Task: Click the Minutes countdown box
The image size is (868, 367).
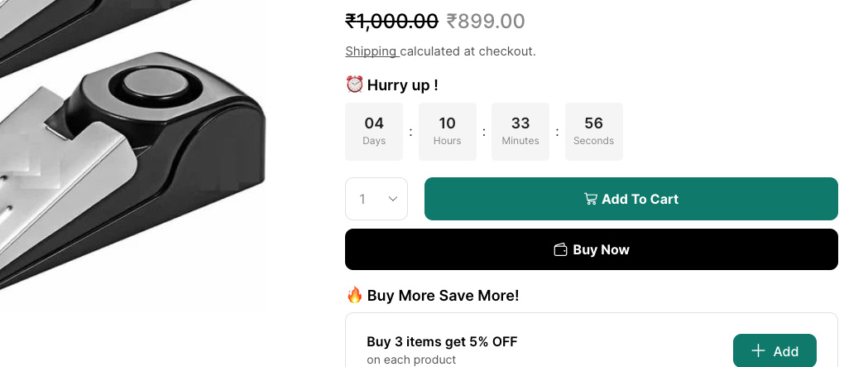Action: point(520,132)
